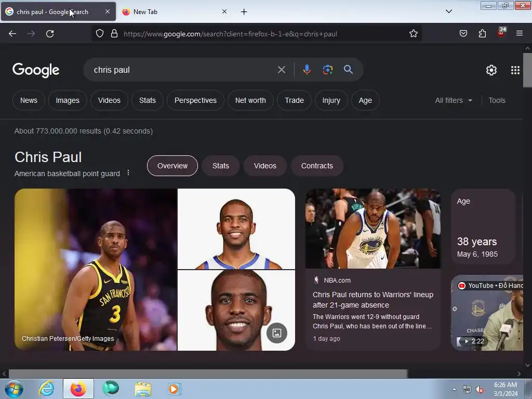This screenshot has width=532, height=399.
Task: Open the Firefox hamburger menu
Action: 520,33
